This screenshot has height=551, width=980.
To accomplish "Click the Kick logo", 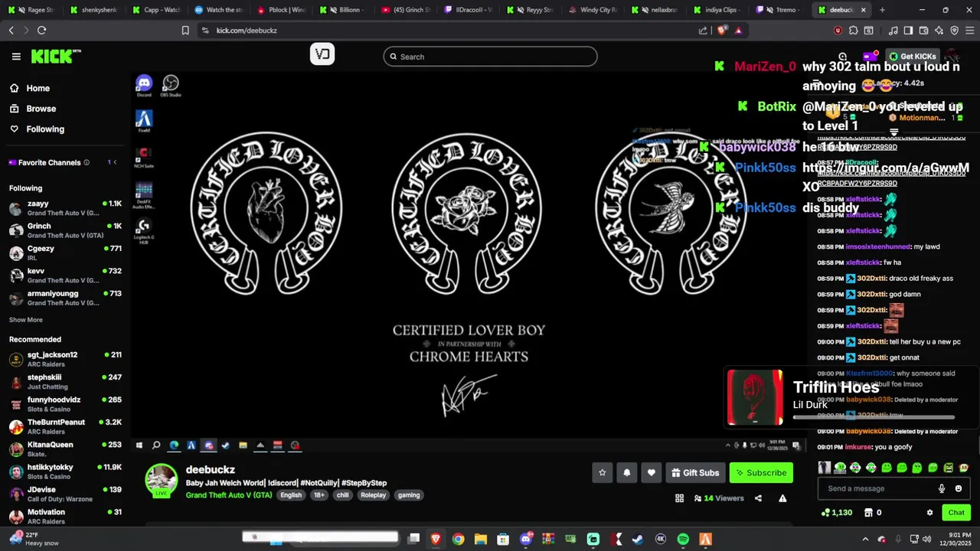I will pyautogui.click(x=55, y=57).
